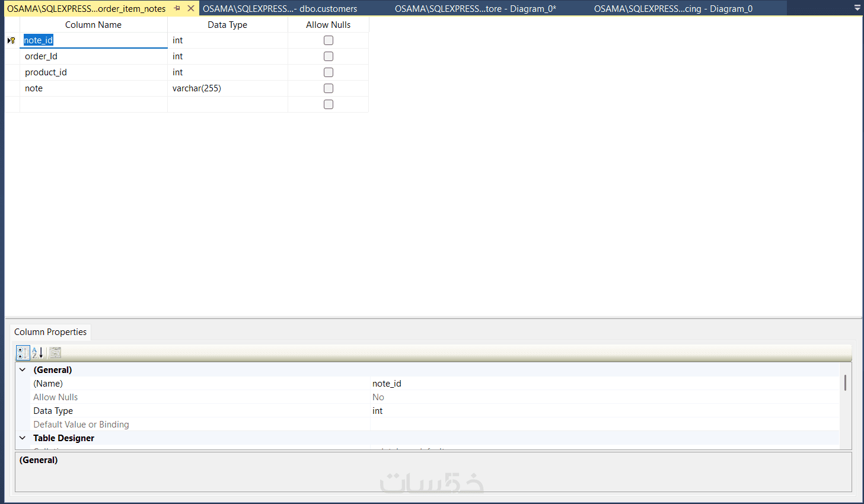Switch to the cing - Diagram_0 tab

click(x=674, y=9)
